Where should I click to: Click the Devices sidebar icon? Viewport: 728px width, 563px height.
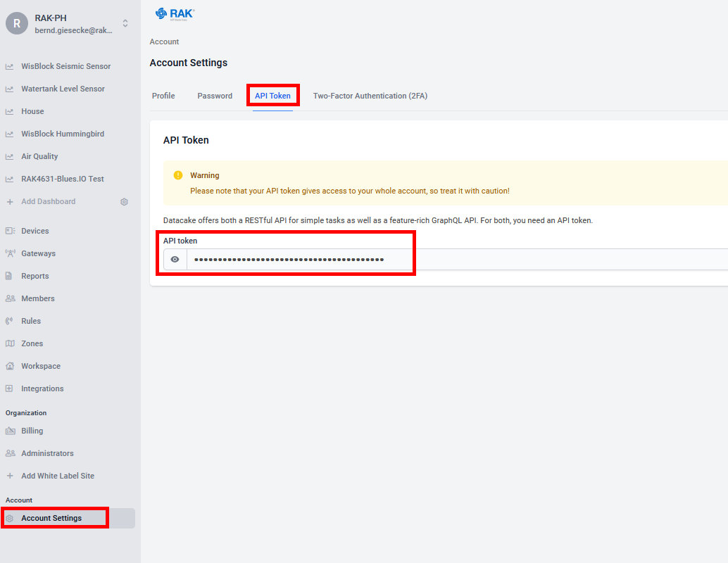[10, 231]
